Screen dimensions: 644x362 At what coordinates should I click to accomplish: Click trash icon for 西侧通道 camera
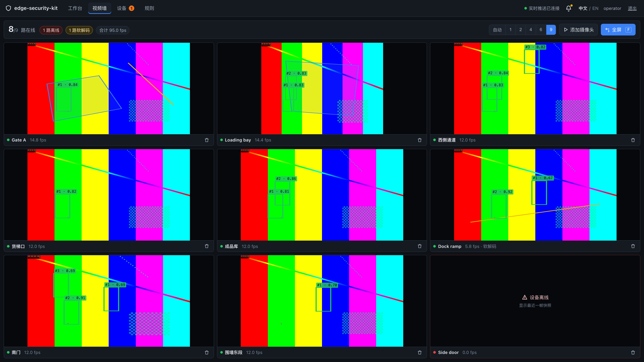(x=633, y=140)
